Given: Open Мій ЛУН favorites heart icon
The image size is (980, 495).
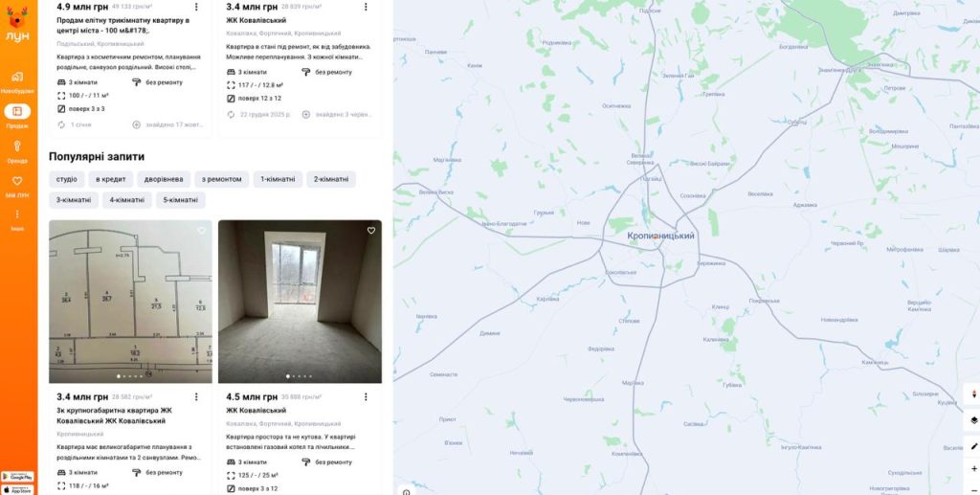Looking at the screenshot, I should pos(17,186).
